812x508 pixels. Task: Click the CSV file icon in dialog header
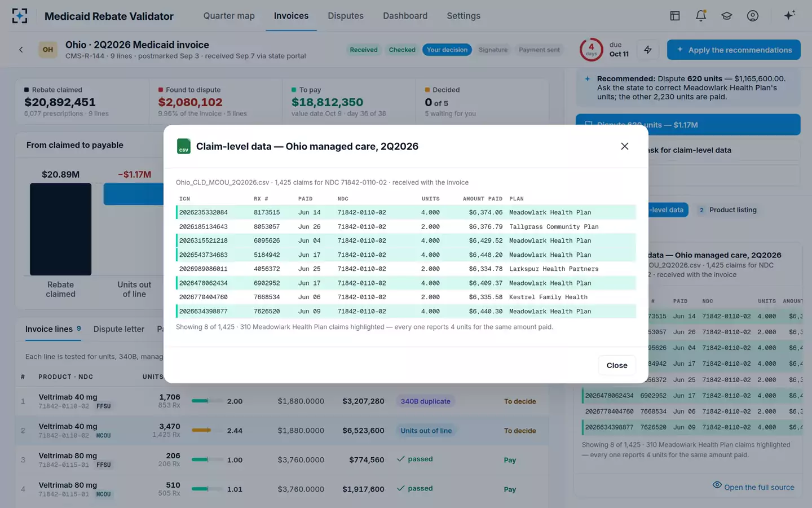(x=184, y=146)
